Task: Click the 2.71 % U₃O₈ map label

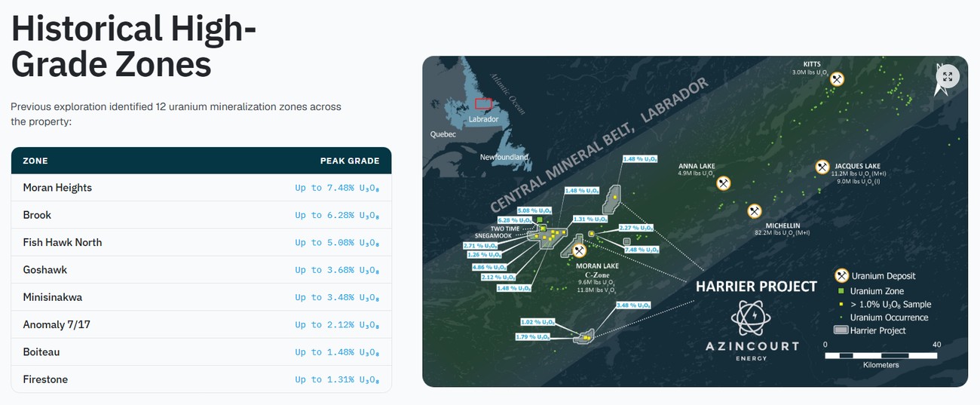Action: [x=479, y=246]
